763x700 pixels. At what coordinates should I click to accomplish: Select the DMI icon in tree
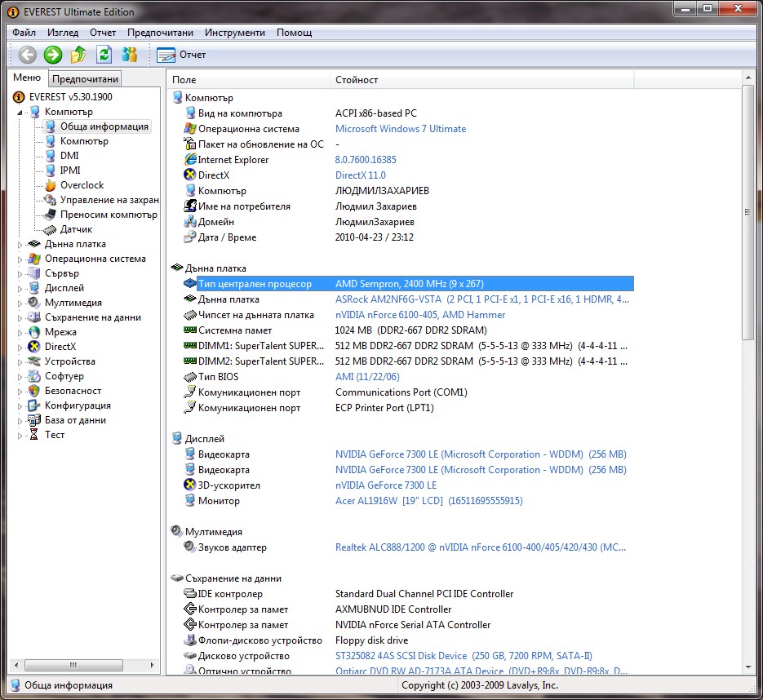pos(51,156)
